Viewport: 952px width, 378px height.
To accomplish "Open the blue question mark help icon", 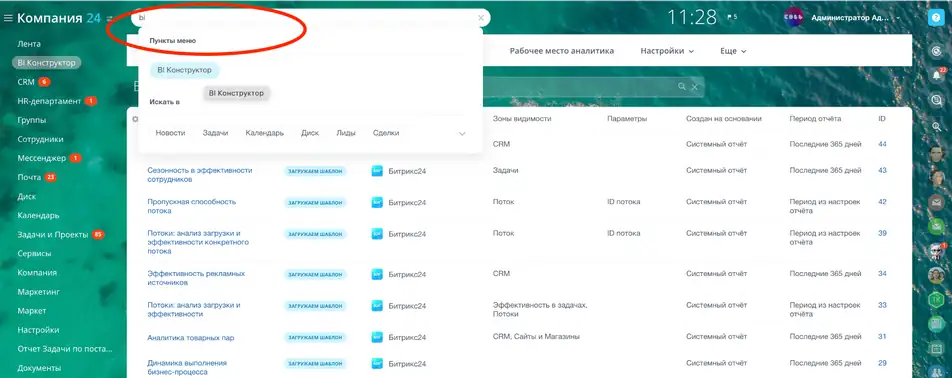I will tap(936, 18).
